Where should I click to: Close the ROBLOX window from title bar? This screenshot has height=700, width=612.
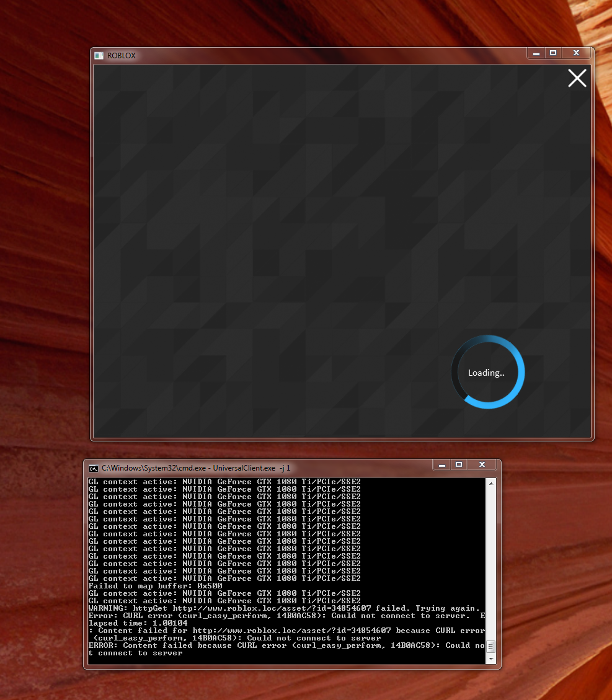point(576,53)
